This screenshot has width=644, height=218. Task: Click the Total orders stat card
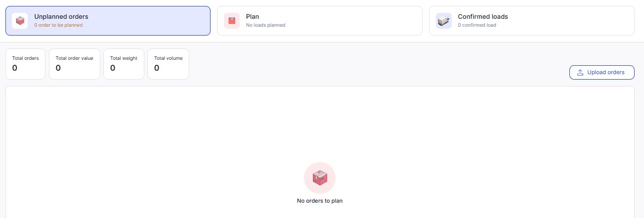coord(25,64)
